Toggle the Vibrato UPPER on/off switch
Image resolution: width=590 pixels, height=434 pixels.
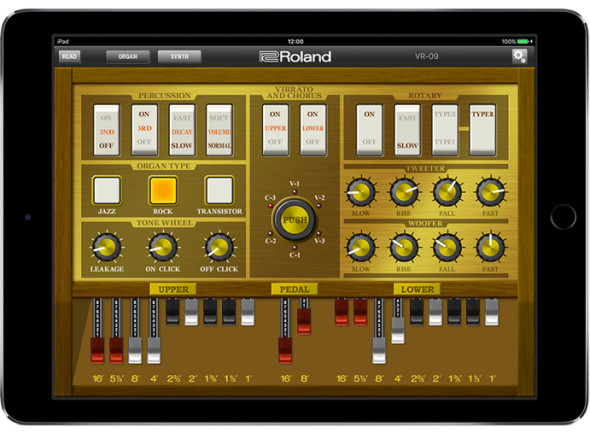[275, 130]
